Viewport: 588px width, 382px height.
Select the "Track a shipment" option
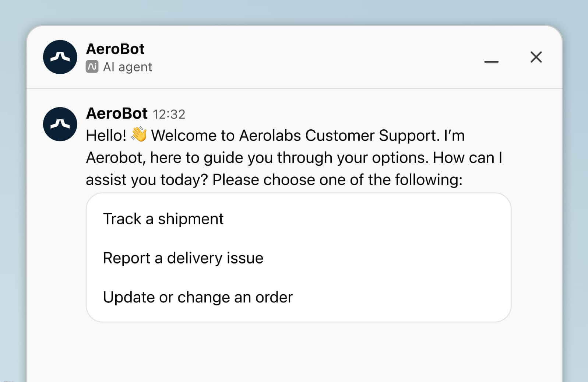coord(163,219)
